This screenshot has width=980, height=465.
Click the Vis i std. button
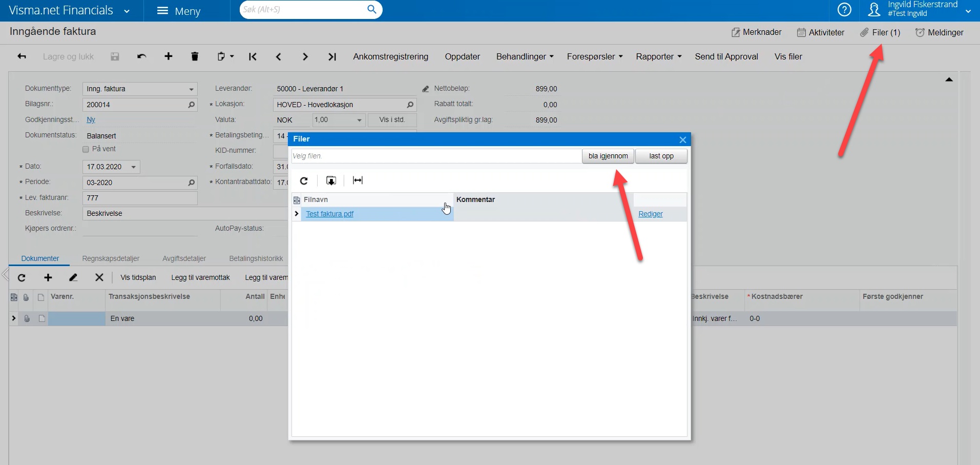coord(392,120)
